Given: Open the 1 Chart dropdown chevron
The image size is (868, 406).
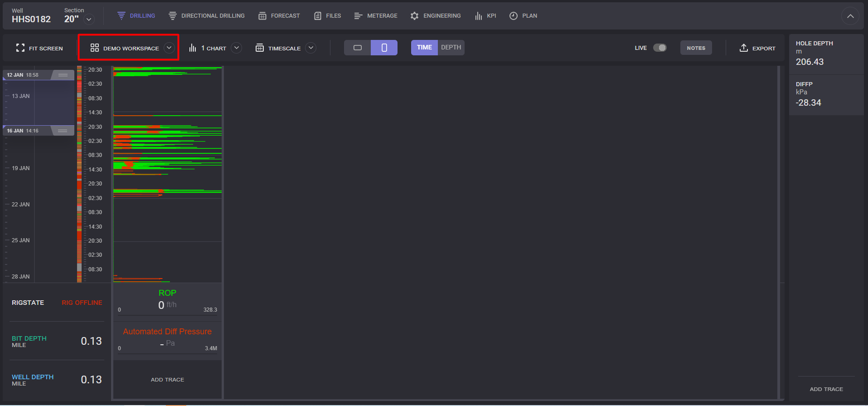Looking at the screenshot, I should (236, 48).
